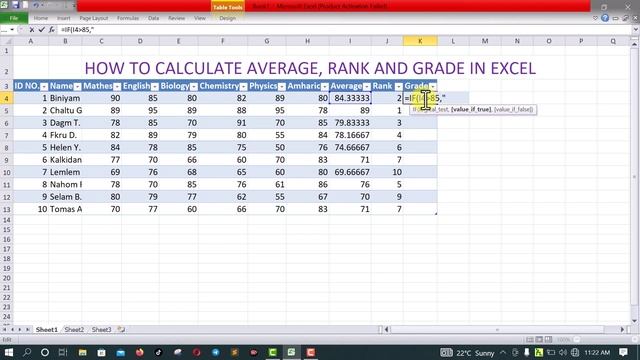Switch to the Insert ribbon tab
This screenshot has width=640, height=360.
pyautogui.click(x=63, y=18)
